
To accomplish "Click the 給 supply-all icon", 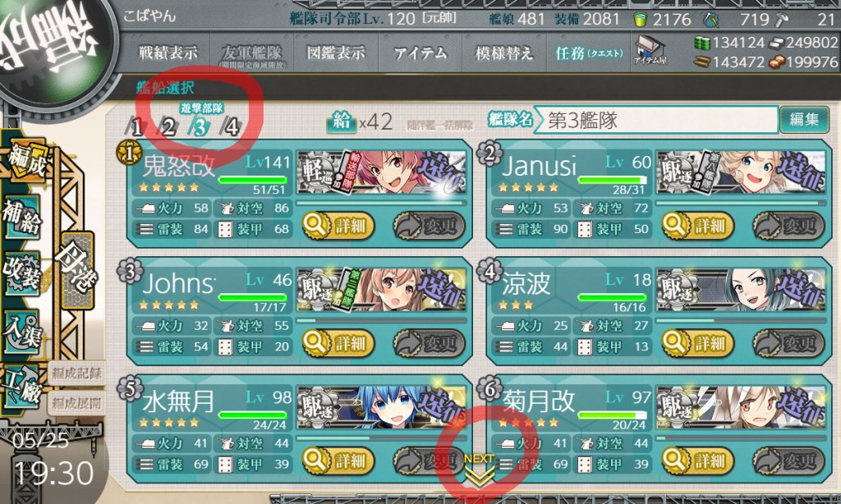I will point(341,121).
